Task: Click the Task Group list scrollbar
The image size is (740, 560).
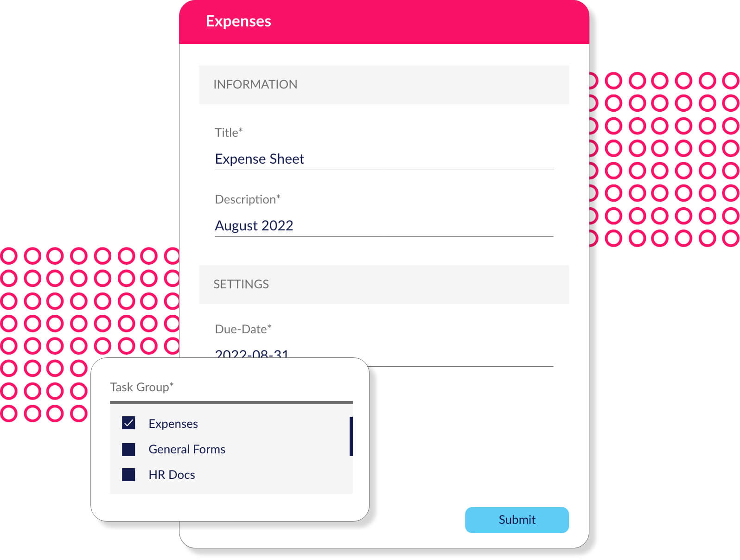Action: (351, 436)
